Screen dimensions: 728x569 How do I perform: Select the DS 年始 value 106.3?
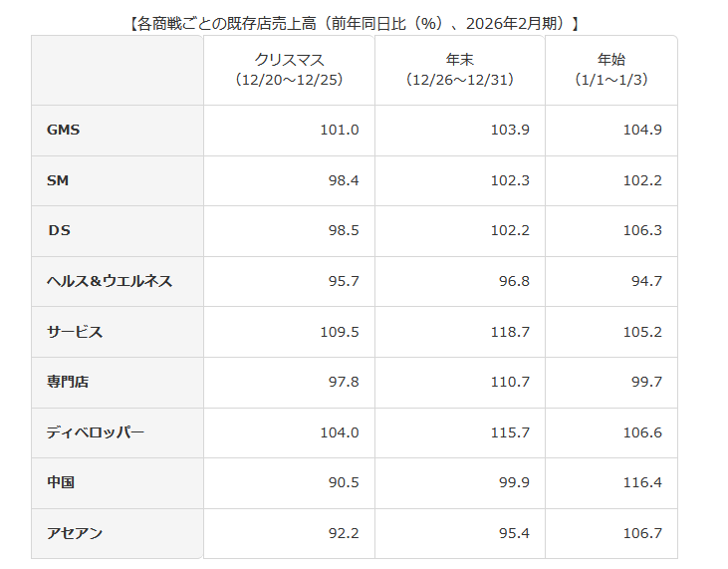click(x=644, y=230)
